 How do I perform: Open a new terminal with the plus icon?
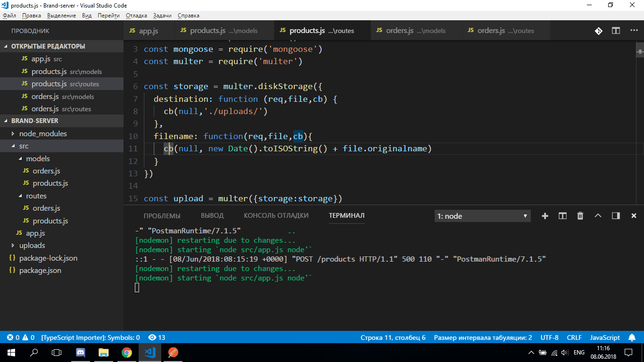pyautogui.click(x=545, y=215)
